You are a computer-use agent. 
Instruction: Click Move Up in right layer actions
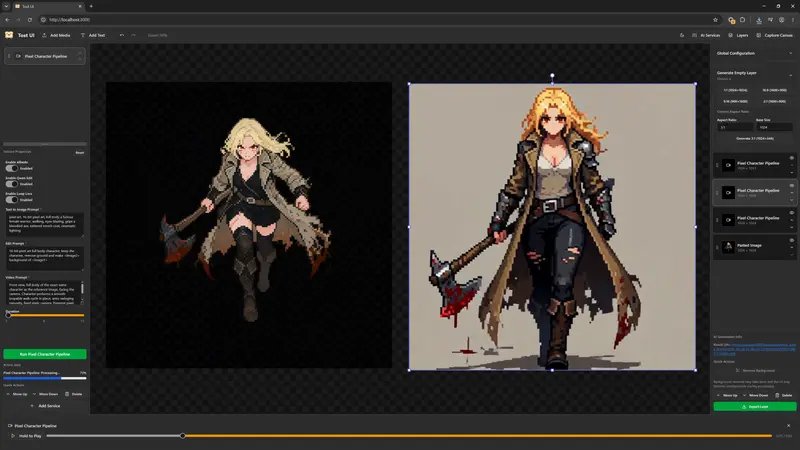727,395
